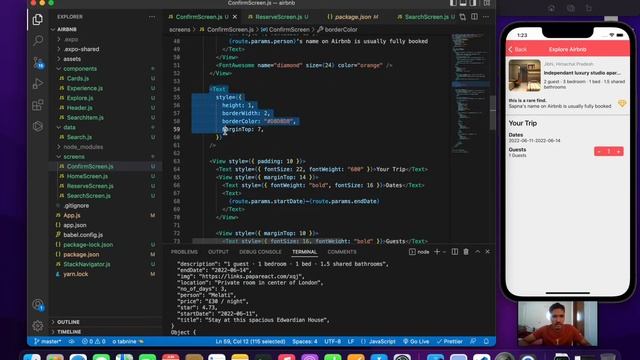Close the ConfirmScreen.js tab
This screenshot has width=640, height=360.
click(x=235, y=17)
